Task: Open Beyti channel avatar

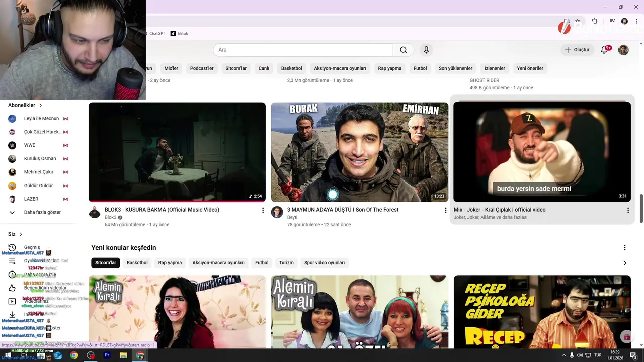Action: [277, 212]
